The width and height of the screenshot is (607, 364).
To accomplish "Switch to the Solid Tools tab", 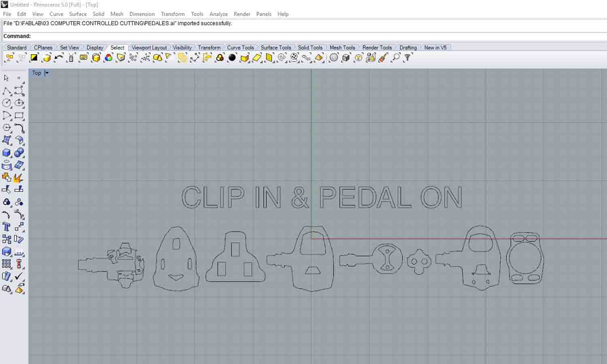I will [310, 47].
